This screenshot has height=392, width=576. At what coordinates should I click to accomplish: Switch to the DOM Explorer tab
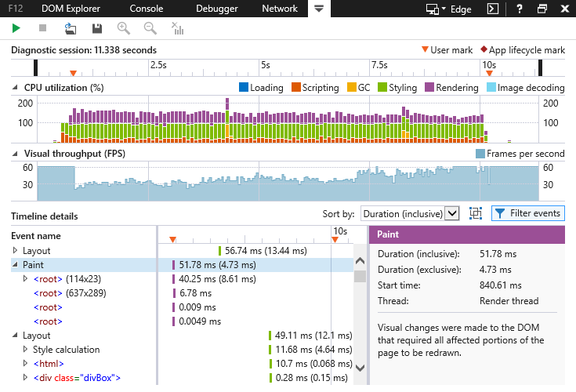(67, 9)
